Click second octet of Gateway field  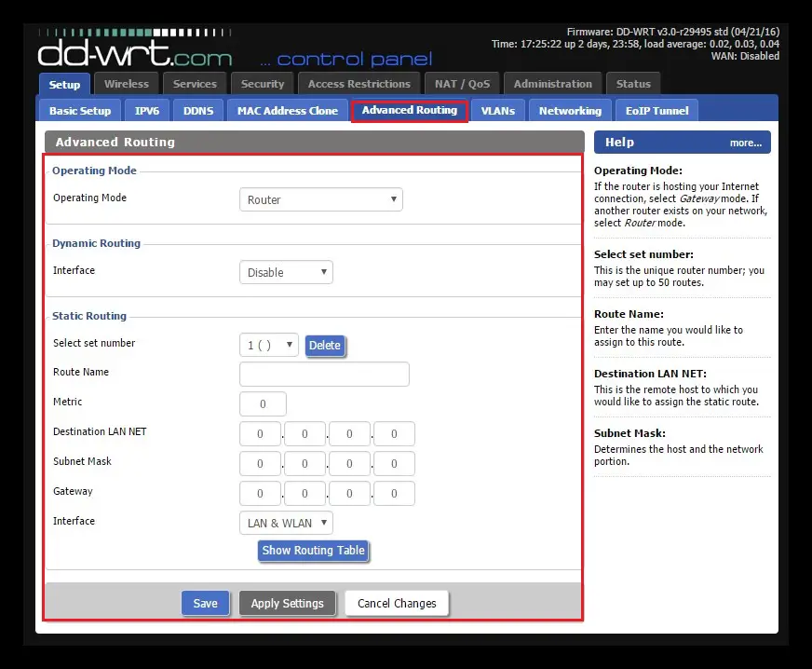pyautogui.click(x=304, y=493)
